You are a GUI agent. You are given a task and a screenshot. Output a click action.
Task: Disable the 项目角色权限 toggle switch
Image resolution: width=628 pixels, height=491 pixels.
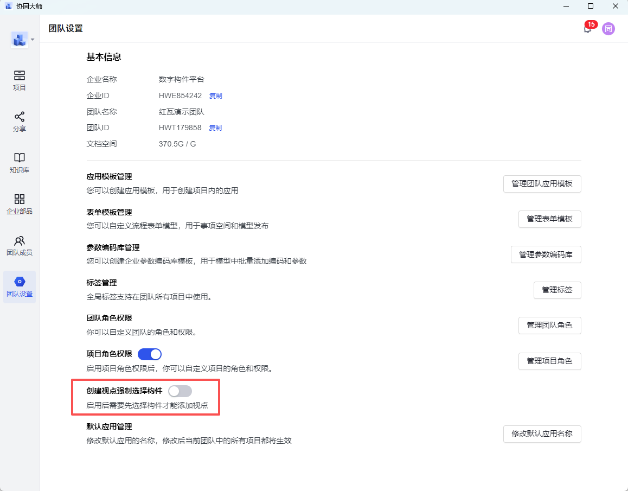(150, 353)
